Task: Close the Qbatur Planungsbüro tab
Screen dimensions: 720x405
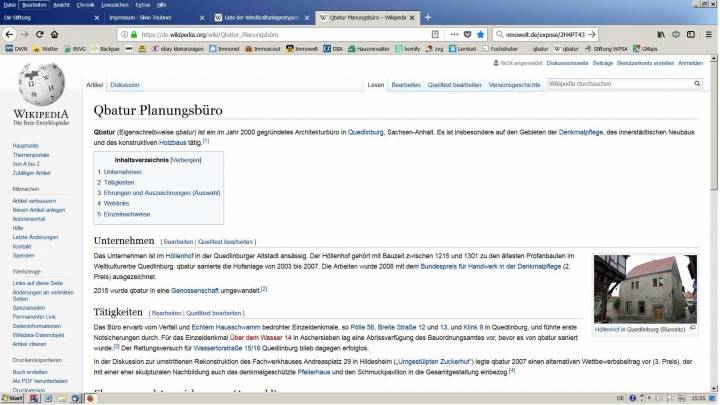Action: [x=412, y=17]
